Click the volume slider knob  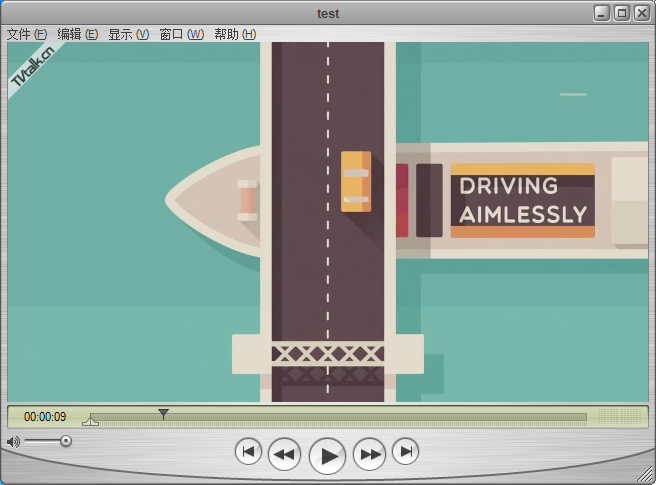coord(66,441)
